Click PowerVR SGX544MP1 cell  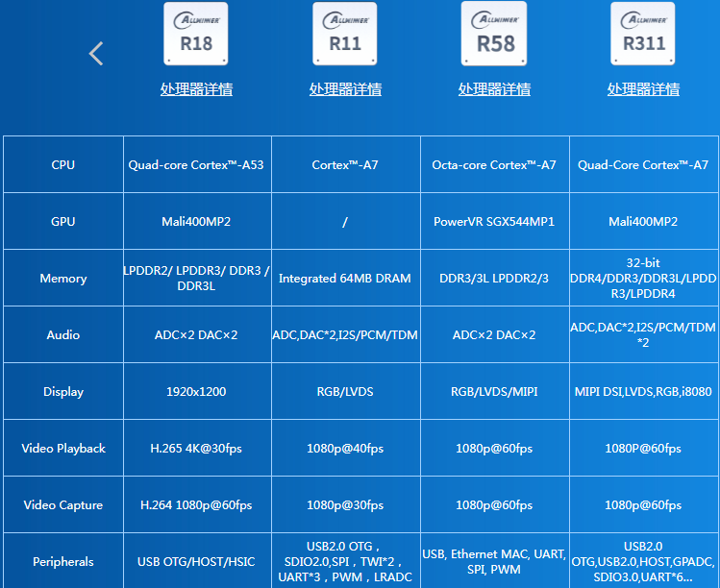click(x=495, y=221)
